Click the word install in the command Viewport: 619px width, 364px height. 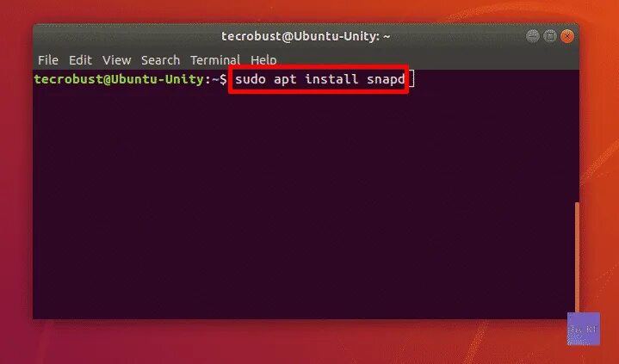pyautogui.click(x=331, y=79)
